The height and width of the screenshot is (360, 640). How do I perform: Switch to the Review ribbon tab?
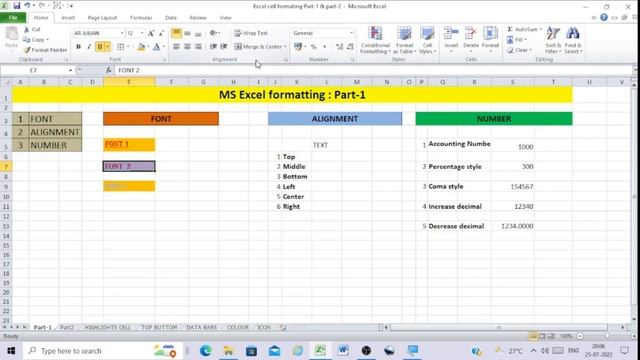tap(198, 18)
